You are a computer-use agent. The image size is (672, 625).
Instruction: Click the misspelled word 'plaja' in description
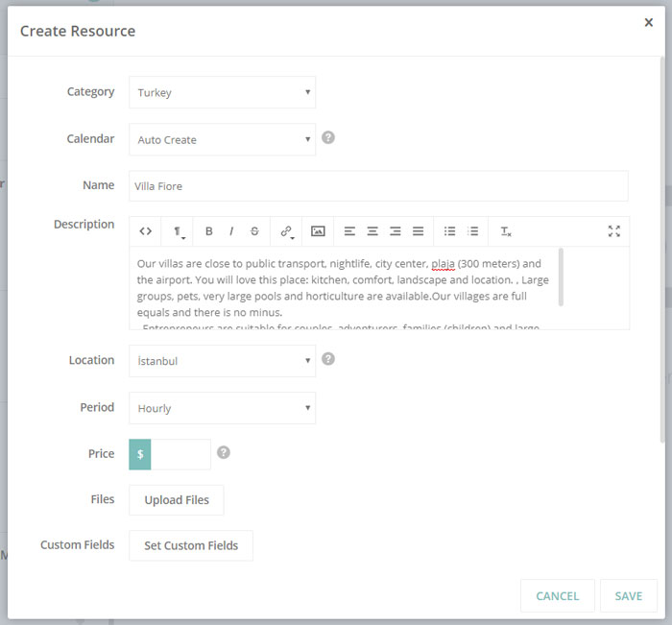tap(443, 264)
